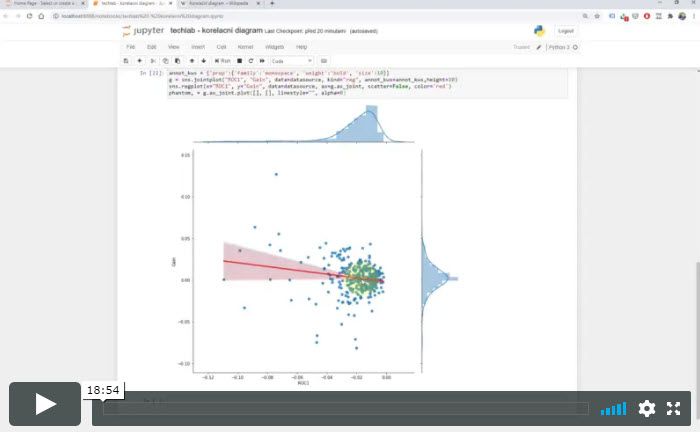Screen dimensions: 700x432
Task: Paste cells below in the Jupyter toolbar
Action: 177,61
